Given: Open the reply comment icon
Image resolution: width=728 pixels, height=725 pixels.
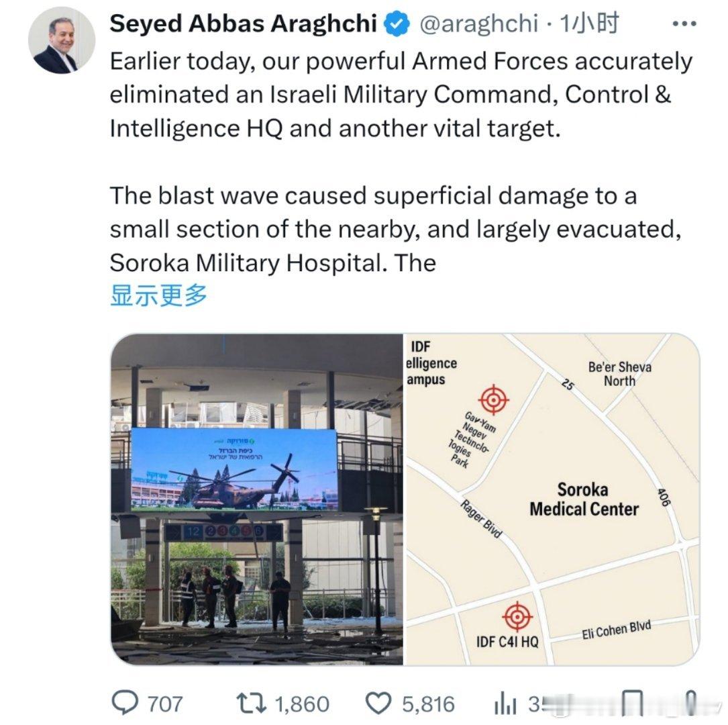Looking at the screenshot, I should coord(125,703).
